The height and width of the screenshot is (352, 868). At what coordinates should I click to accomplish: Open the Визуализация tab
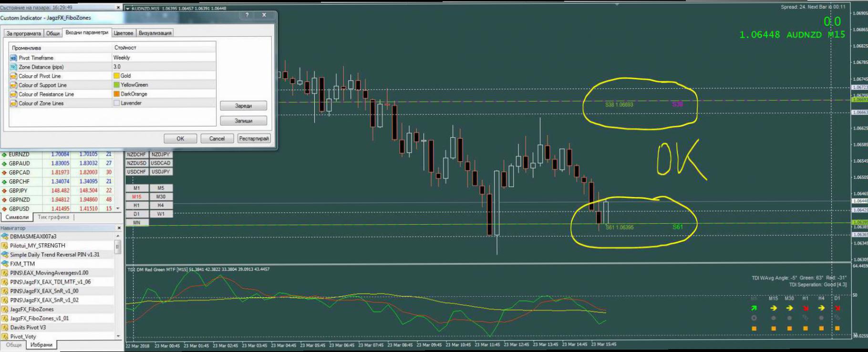pyautogui.click(x=155, y=33)
